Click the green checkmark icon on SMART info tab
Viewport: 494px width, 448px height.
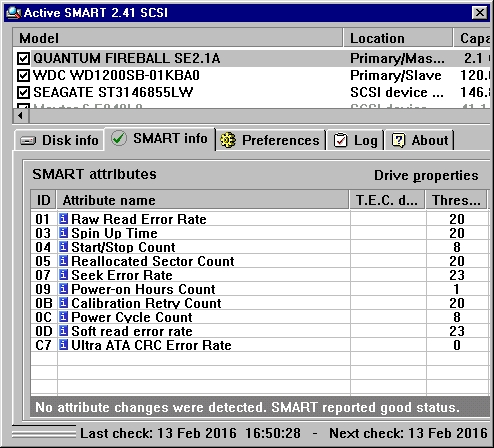click(119, 138)
